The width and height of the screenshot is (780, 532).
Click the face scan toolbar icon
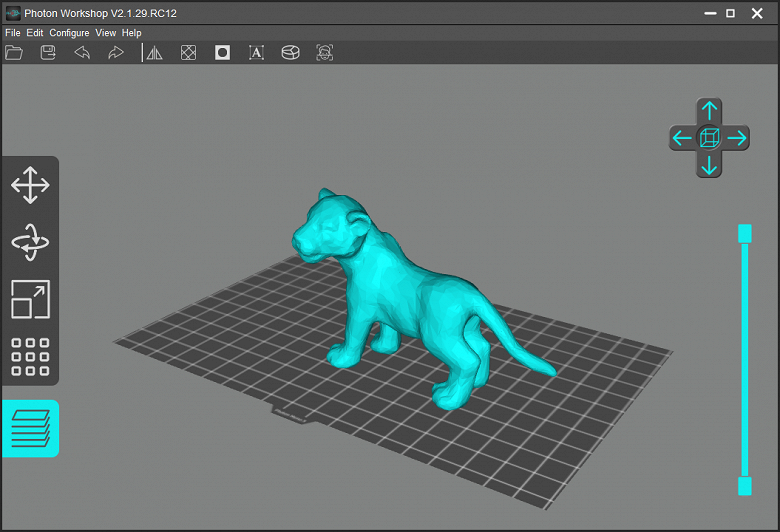tap(325, 52)
